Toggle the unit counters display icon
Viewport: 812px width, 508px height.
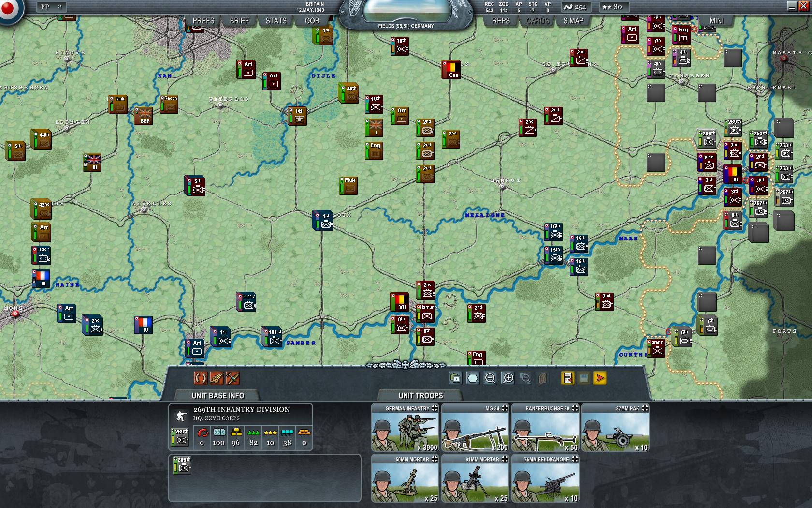pyautogui.click(x=455, y=378)
